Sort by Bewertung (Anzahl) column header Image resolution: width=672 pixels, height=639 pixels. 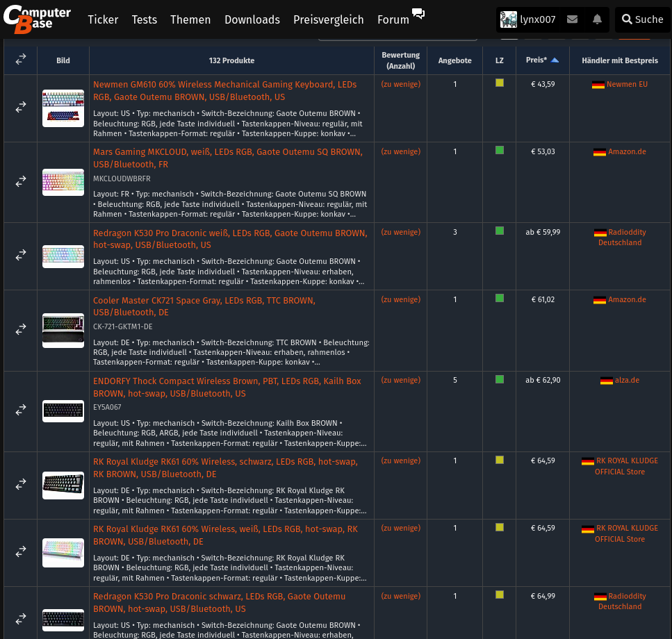pyautogui.click(x=401, y=60)
